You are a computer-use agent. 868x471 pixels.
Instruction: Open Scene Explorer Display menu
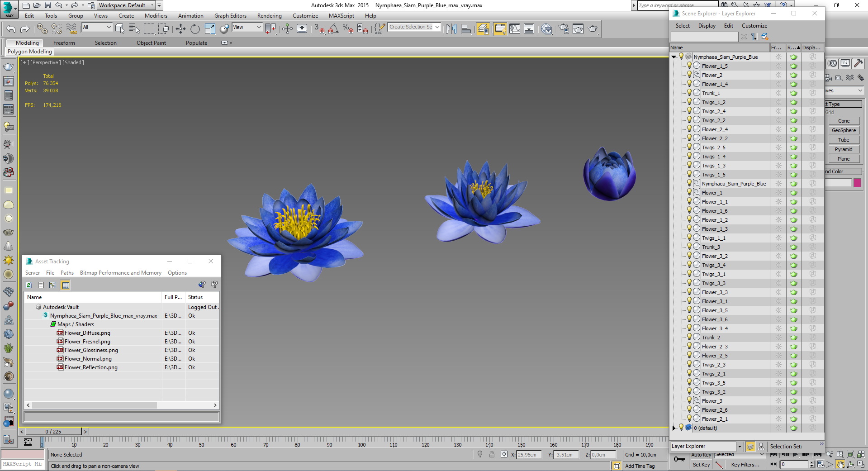click(707, 26)
